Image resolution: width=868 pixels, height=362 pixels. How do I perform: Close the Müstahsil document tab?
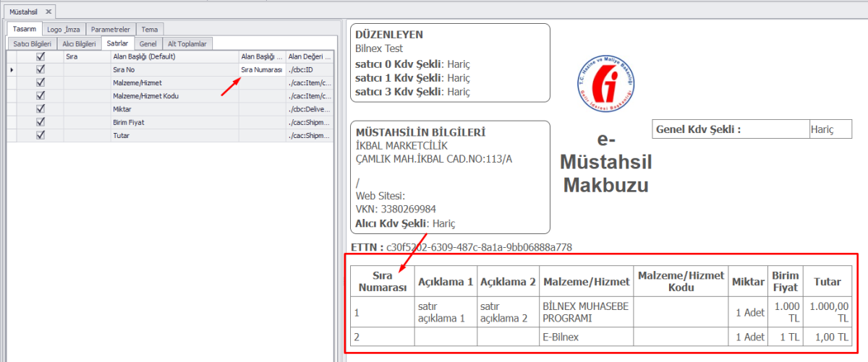point(48,12)
